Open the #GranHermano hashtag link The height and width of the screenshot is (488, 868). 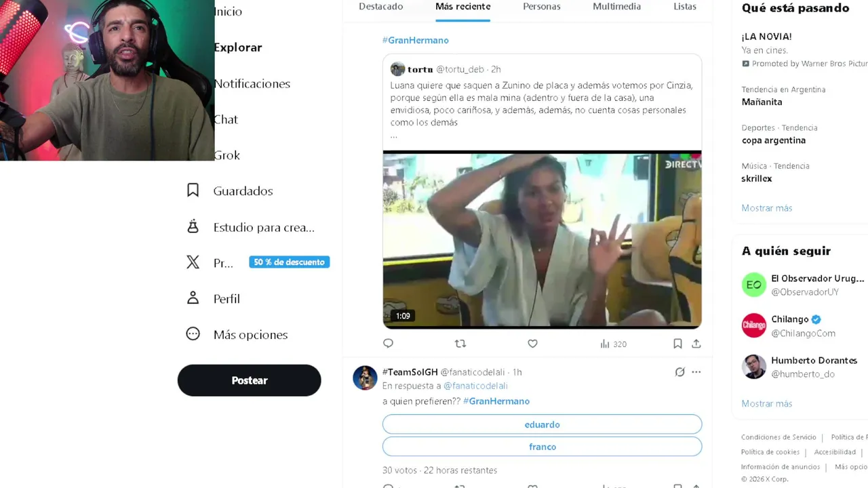point(415,40)
